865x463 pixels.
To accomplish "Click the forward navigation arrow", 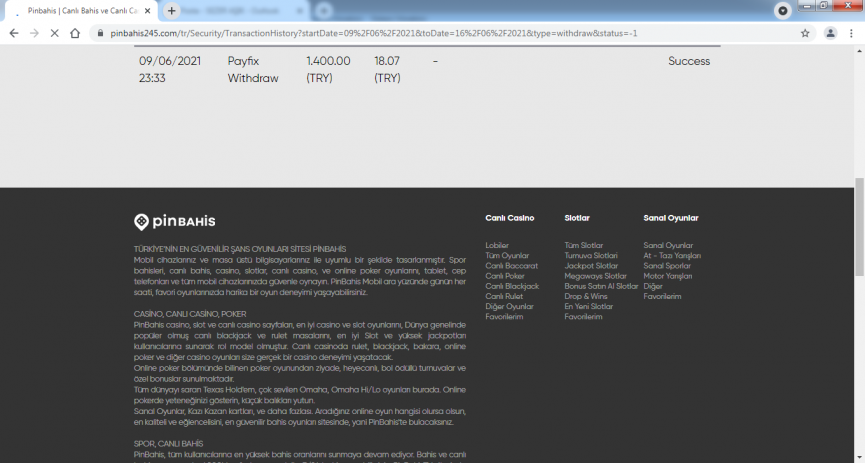I will click(x=34, y=33).
